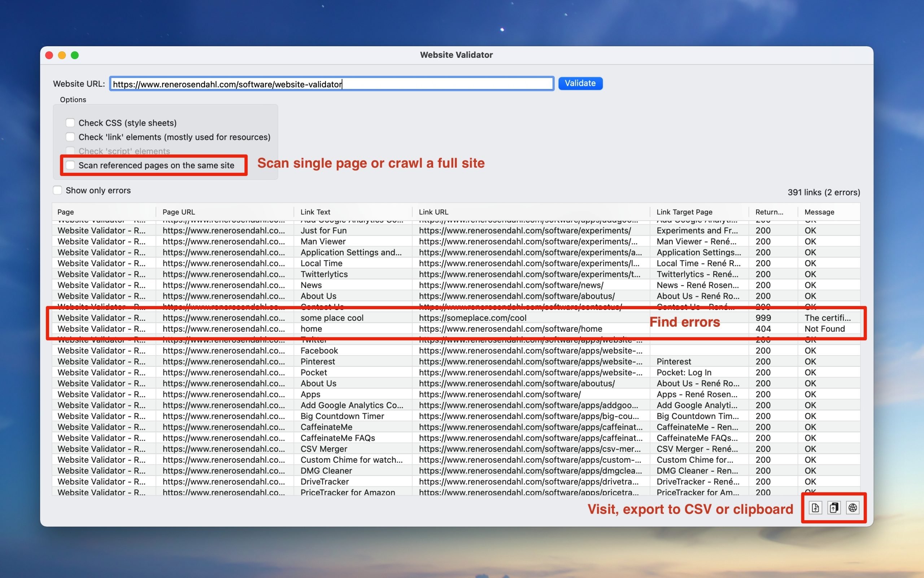Select 'Application Settings and...' link text
924x578 pixels.
click(351, 252)
